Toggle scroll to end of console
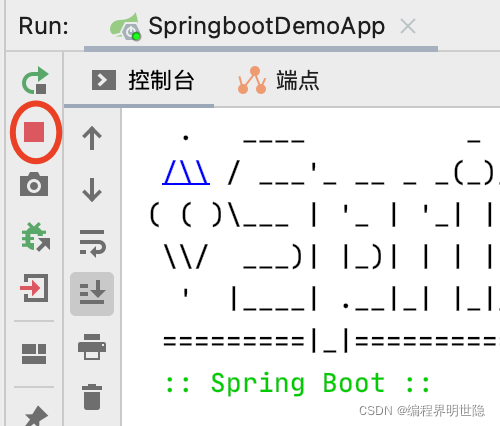The image size is (500, 426). pyautogui.click(x=92, y=294)
